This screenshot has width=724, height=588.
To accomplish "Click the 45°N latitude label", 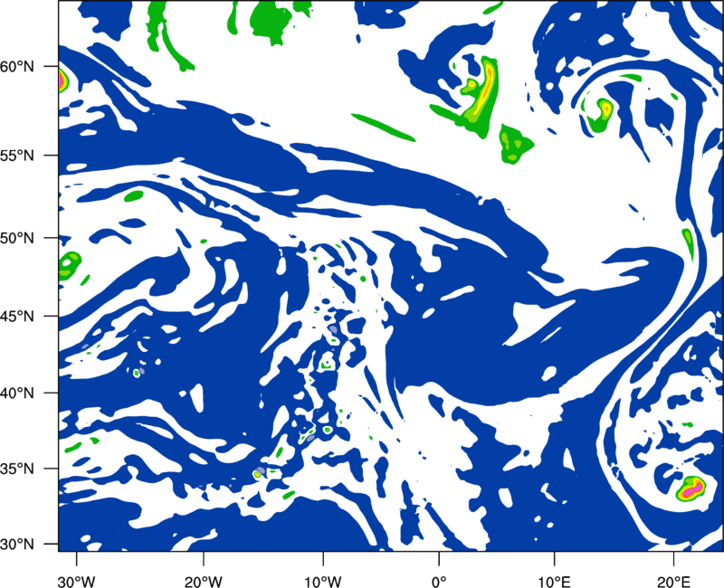I will tap(17, 316).
